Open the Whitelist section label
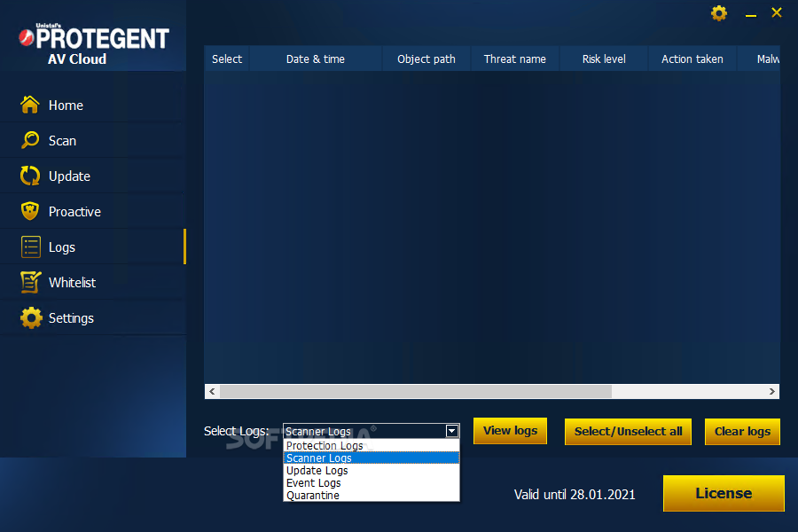 (x=73, y=283)
